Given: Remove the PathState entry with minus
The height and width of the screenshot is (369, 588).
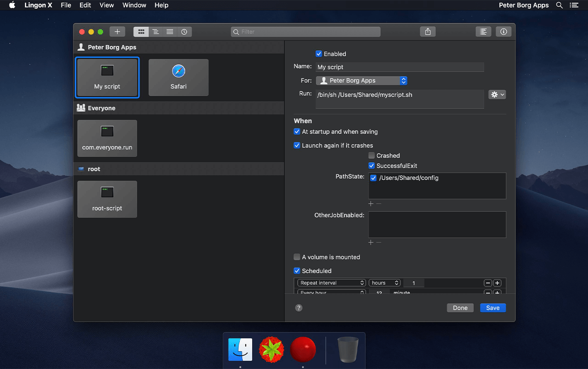Looking at the screenshot, I should (x=378, y=204).
